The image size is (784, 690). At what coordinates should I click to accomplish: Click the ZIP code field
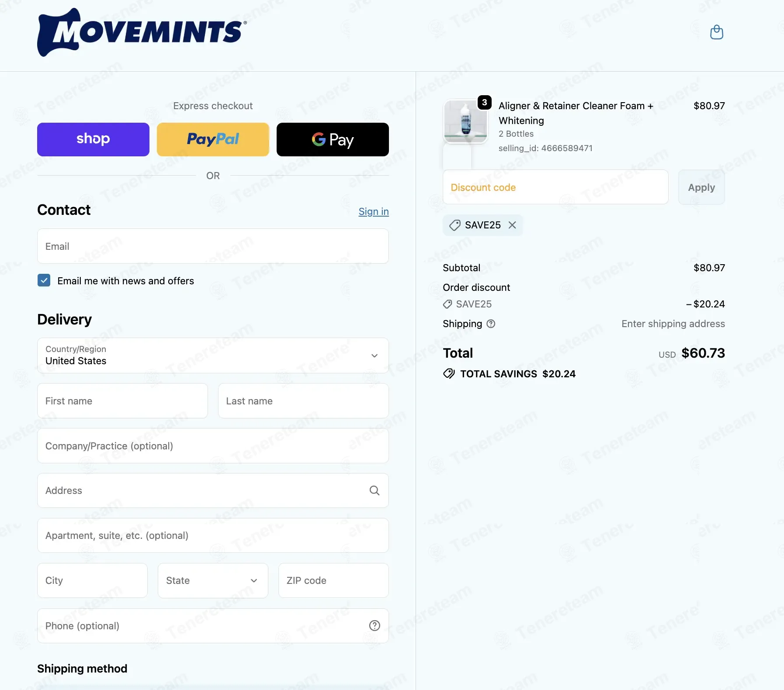pyautogui.click(x=333, y=580)
